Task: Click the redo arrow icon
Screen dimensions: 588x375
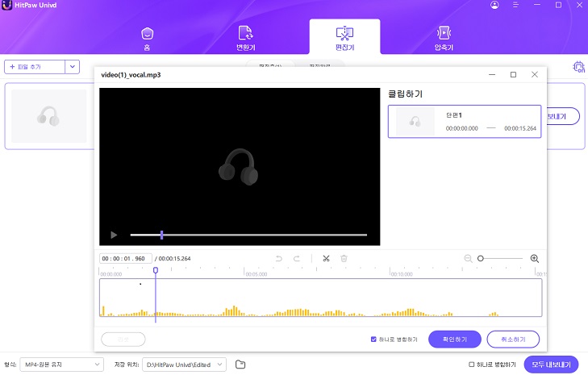Action: tap(297, 259)
